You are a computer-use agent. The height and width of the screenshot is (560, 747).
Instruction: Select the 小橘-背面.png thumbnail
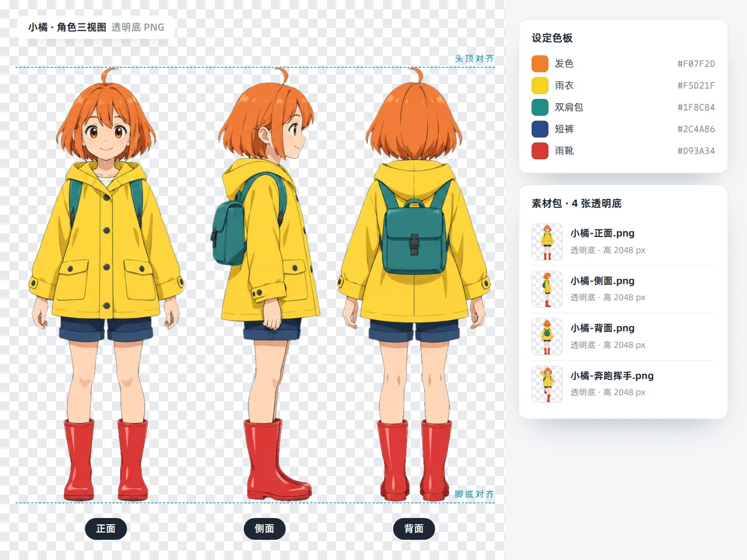[547, 337]
